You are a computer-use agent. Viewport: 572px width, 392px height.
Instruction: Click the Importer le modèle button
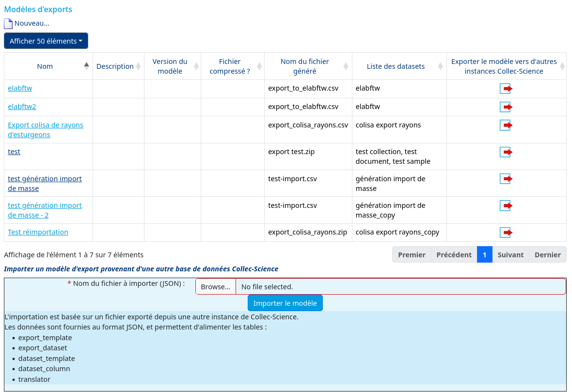tap(285, 303)
